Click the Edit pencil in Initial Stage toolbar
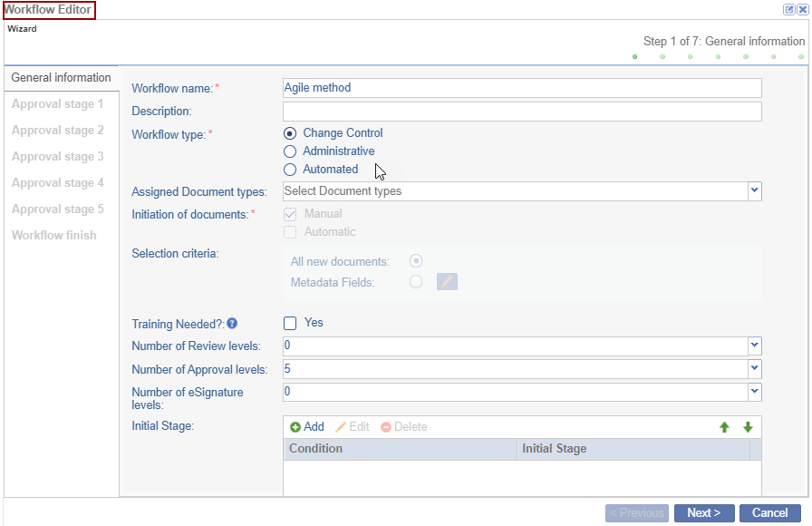The width and height of the screenshot is (812, 526). tap(341, 427)
